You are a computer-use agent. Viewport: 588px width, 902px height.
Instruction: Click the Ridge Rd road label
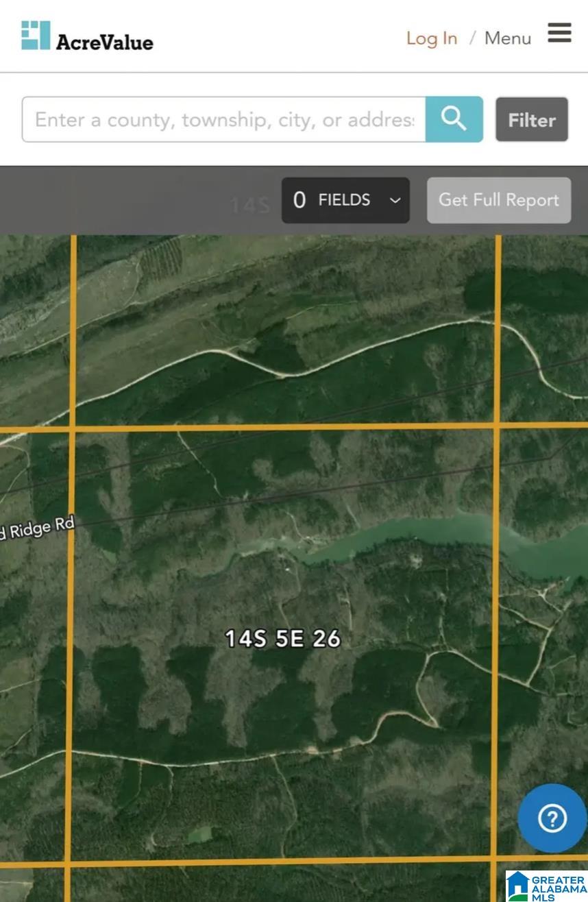pos(36,528)
